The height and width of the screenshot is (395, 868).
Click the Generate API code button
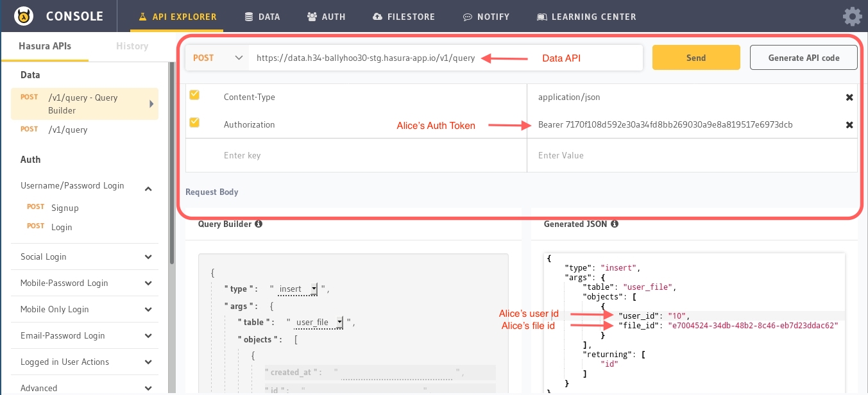tap(804, 58)
